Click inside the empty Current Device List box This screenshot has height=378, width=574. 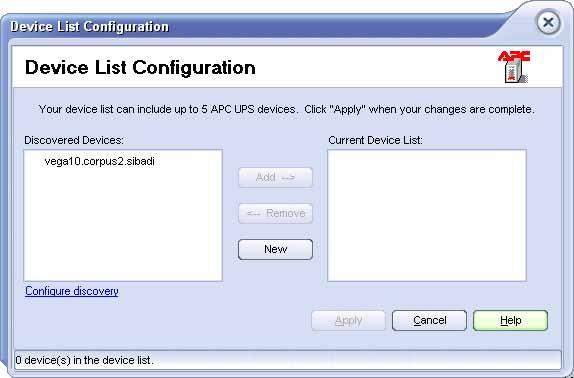[427, 215]
